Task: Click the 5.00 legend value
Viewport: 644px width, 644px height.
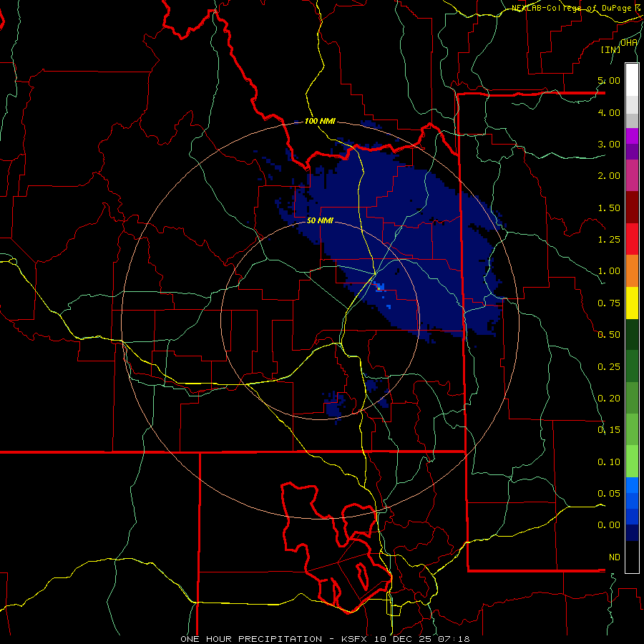Action: (x=609, y=80)
